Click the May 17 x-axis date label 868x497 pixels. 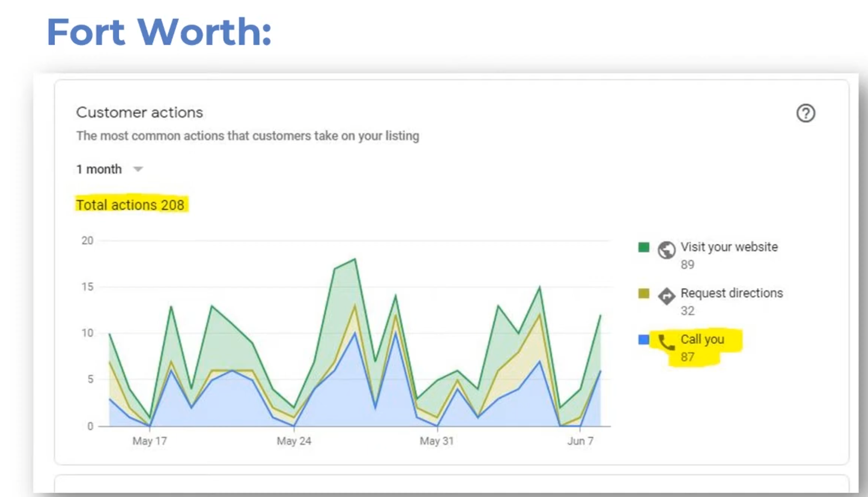150,441
